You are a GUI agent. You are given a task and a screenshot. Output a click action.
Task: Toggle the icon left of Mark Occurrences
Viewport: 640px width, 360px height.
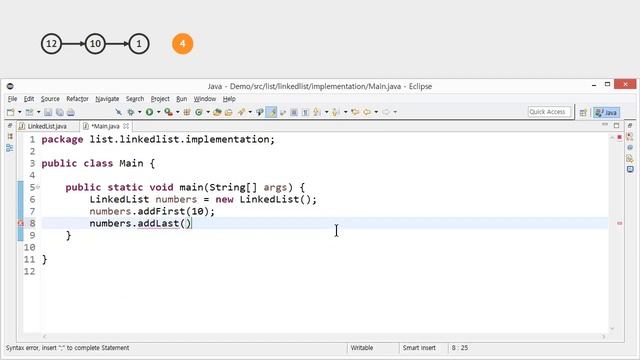260,112
